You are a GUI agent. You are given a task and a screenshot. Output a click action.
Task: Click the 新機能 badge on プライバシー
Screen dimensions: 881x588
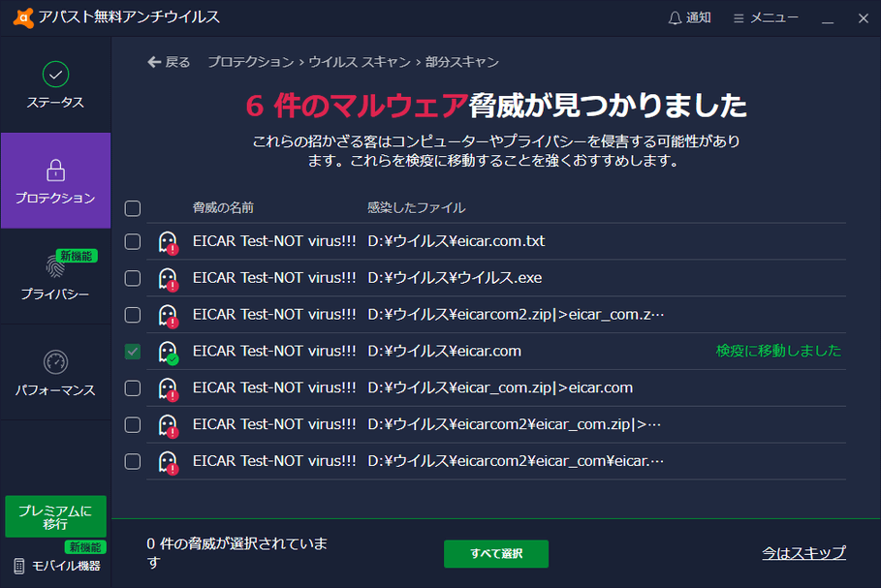pos(77,256)
